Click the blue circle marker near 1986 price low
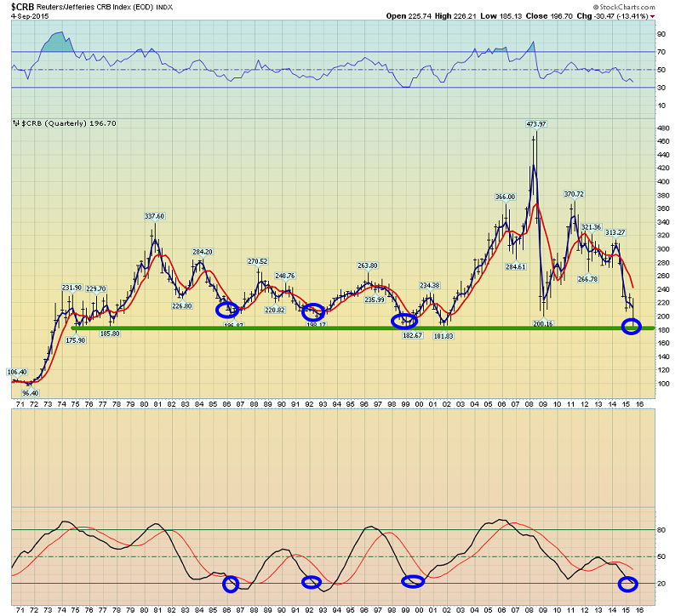The image size is (681, 616). pos(227,310)
